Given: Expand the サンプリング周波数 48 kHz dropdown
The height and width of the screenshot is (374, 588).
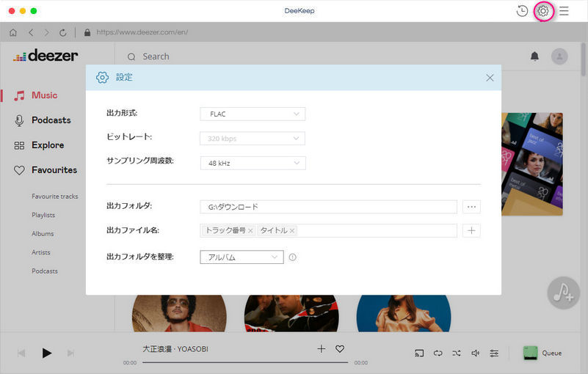Looking at the screenshot, I should coord(253,163).
